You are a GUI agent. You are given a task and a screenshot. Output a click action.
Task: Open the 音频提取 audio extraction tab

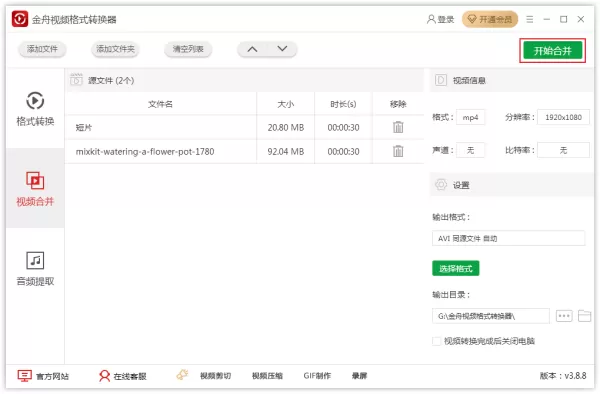point(35,269)
